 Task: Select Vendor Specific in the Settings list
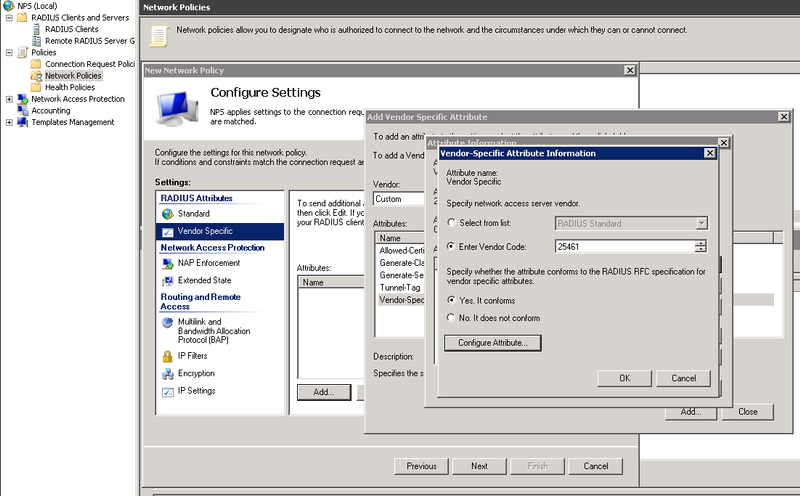coord(205,231)
